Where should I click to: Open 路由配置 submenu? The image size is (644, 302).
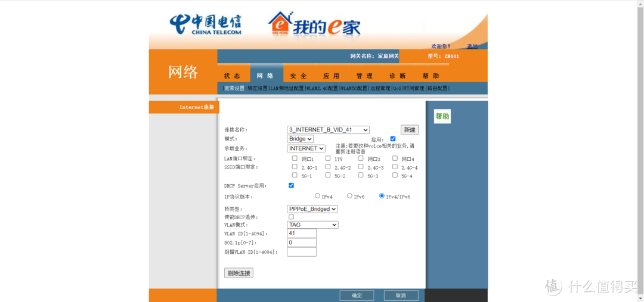point(438,88)
